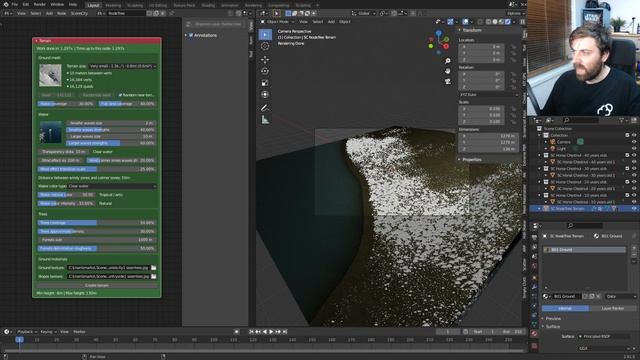Screen dimensions: 640x360
Task: Hide Light object via eye icon
Action: [x=634, y=149]
